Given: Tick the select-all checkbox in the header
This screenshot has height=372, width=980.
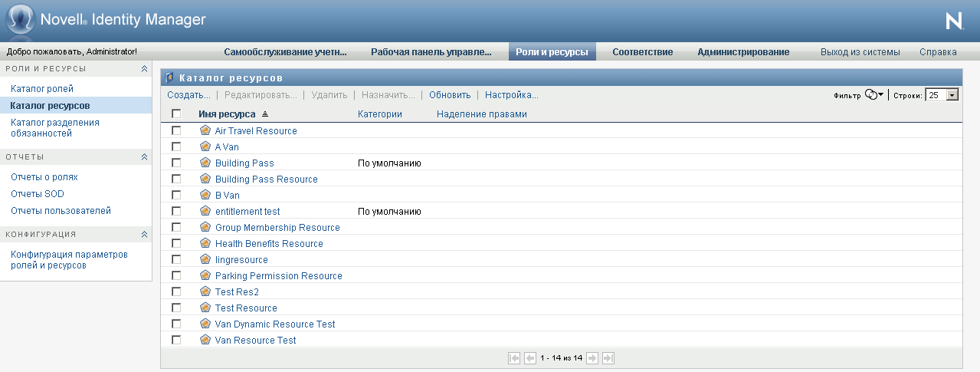Looking at the screenshot, I should click(176, 114).
